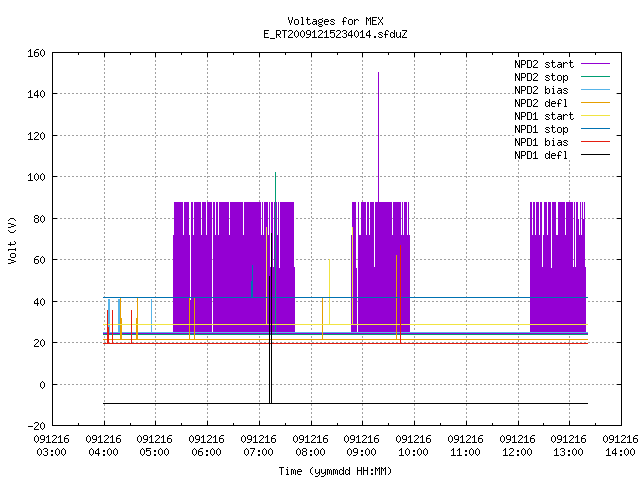Click the blue NPD1 stop legend line
The image size is (640, 480).
tap(595, 129)
